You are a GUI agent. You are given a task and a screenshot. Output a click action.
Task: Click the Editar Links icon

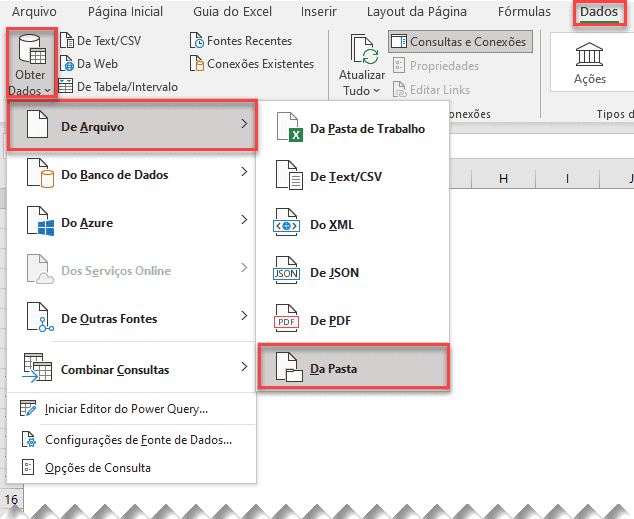[x=399, y=89]
